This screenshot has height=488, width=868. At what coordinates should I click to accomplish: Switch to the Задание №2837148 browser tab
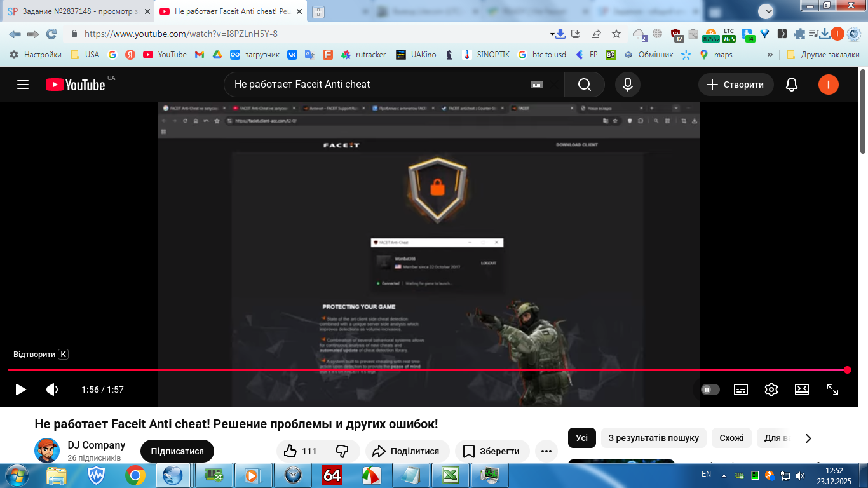[78, 11]
